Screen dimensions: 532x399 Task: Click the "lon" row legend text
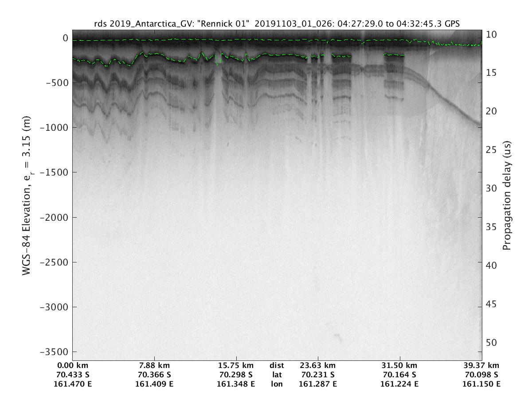click(277, 384)
